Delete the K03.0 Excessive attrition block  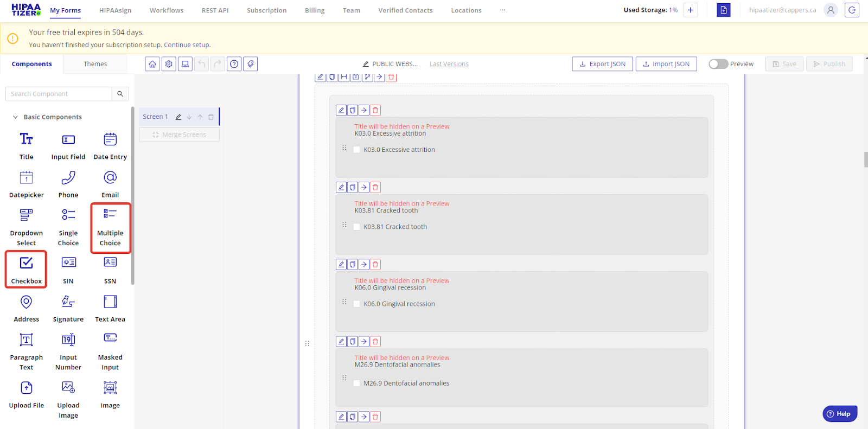[x=375, y=110]
